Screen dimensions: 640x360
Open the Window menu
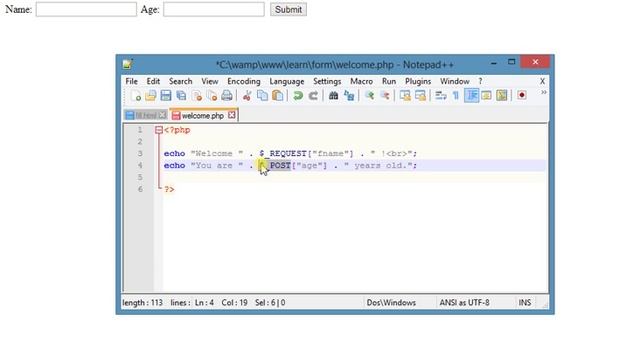455,81
